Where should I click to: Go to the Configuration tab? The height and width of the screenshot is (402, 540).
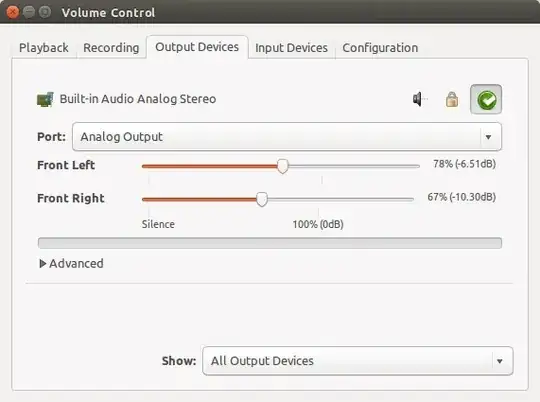tap(380, 48)
